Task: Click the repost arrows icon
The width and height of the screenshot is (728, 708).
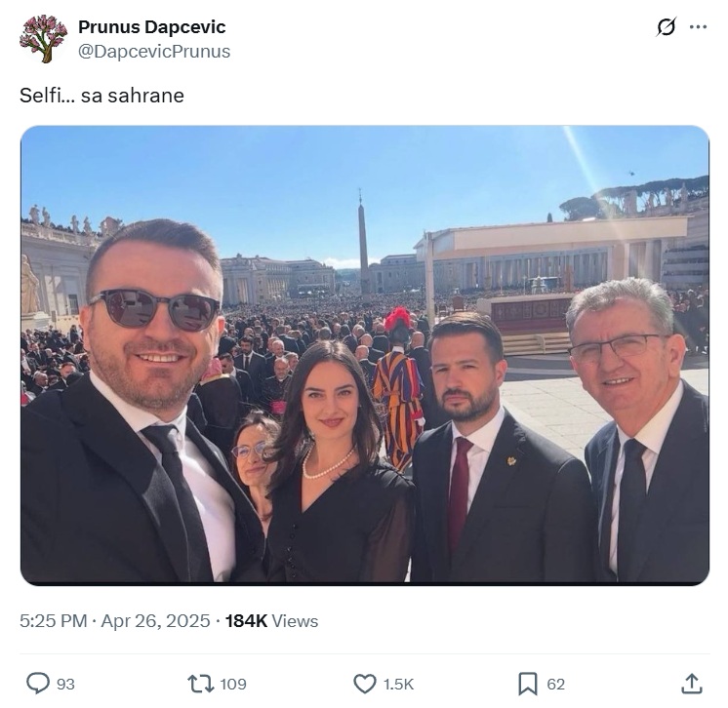Action: (201, 684)
